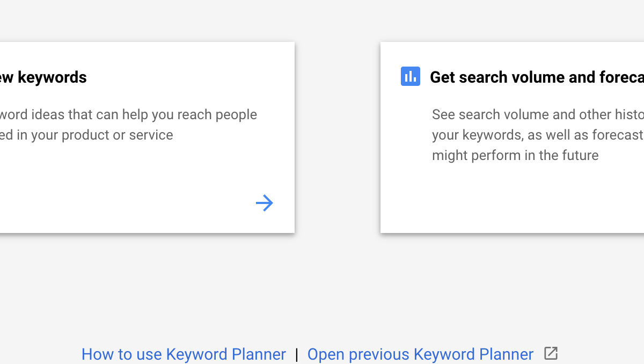Click the blue bar chart icon
This screenshot has width=644, height=364.
pyautogui.click(x=411, y=76)
